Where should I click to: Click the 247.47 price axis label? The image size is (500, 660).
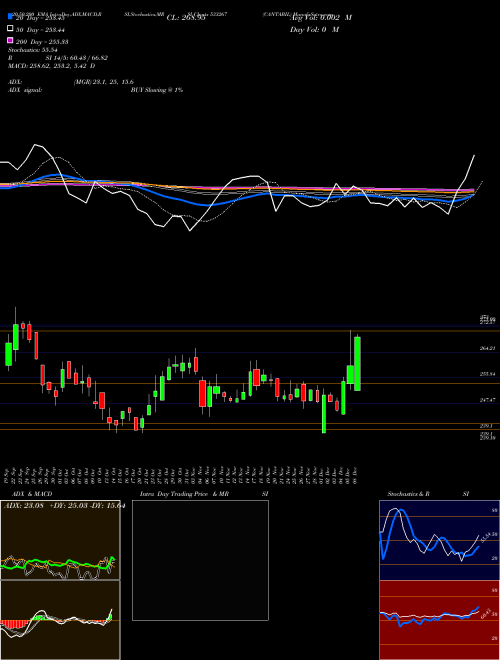[x=488, y=399]
